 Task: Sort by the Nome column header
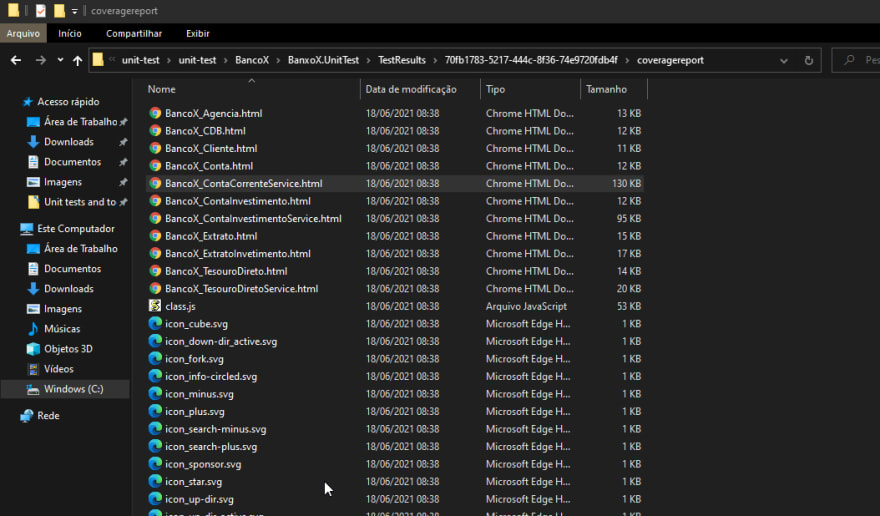(x=162, y=89)
